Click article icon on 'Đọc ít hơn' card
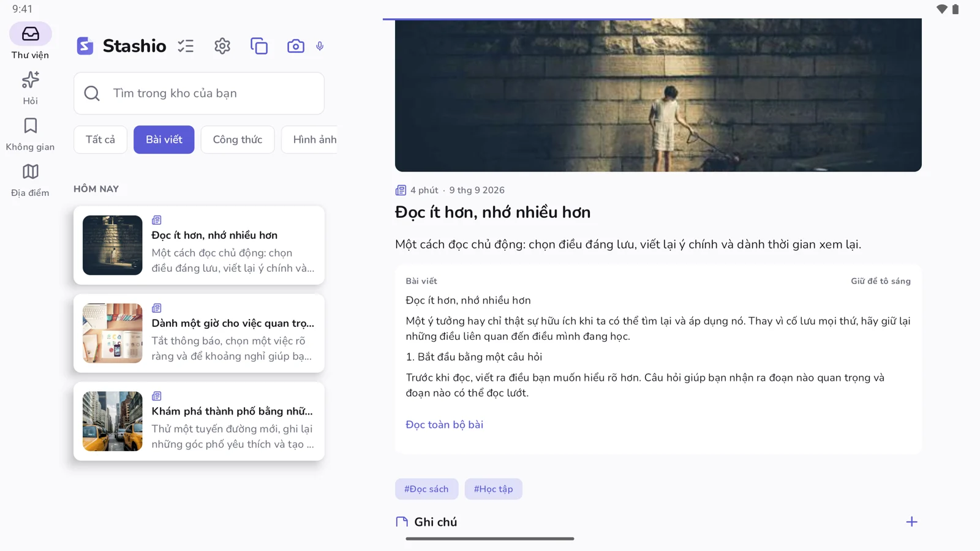 pos(157,220)
